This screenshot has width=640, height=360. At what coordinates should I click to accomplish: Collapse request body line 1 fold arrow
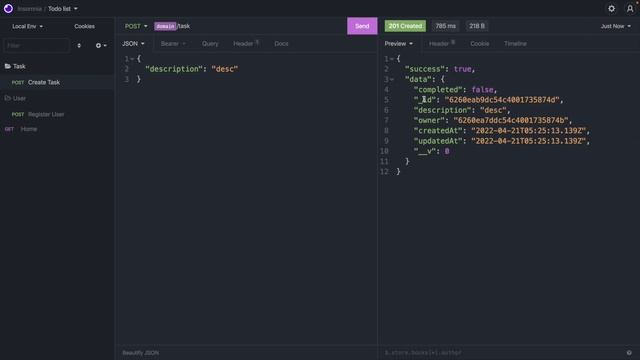(132, 59)
